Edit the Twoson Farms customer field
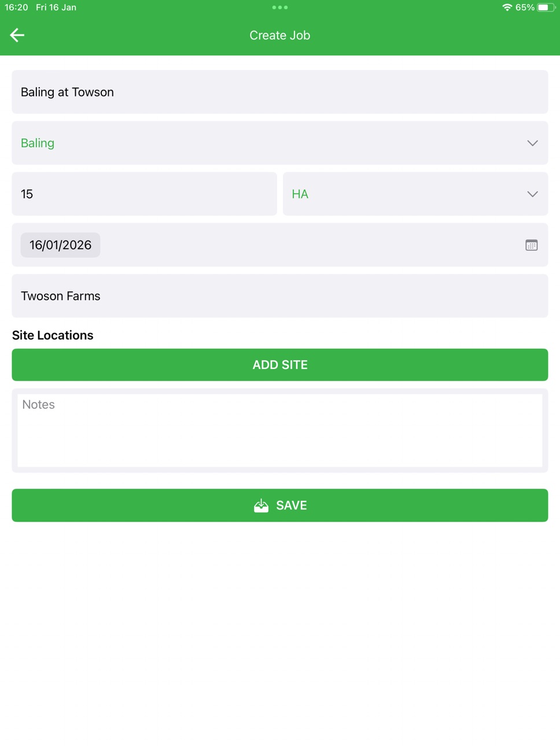 click(x=280, y=296)
